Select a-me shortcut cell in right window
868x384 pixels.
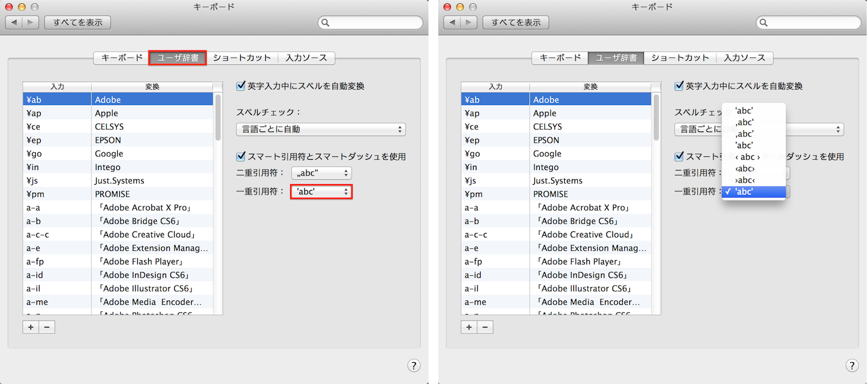(x=495, y=302)
